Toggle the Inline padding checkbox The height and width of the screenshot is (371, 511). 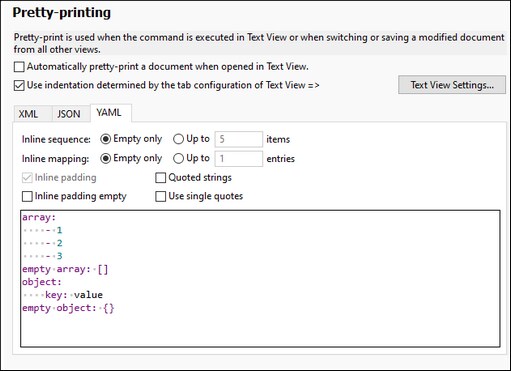[x=27, y=178]
